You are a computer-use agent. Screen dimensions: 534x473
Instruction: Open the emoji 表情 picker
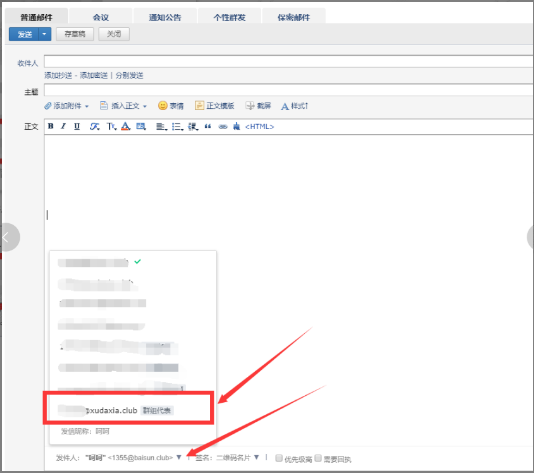[x=171, y=106]
